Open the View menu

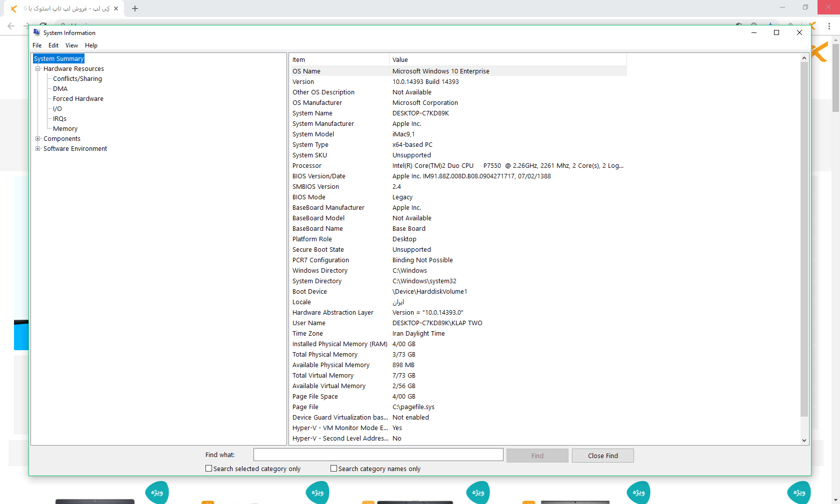tap(71, 45)
